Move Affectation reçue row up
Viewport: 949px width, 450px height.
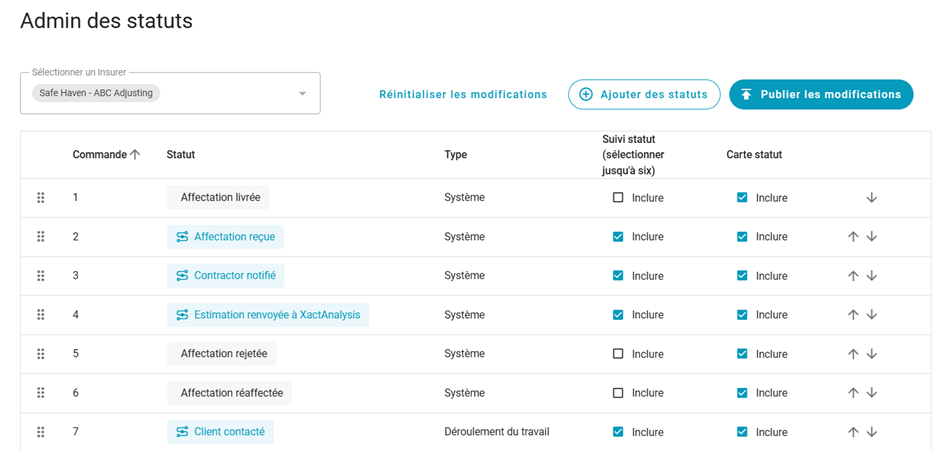pyautogui.click(x=853, y=237)
